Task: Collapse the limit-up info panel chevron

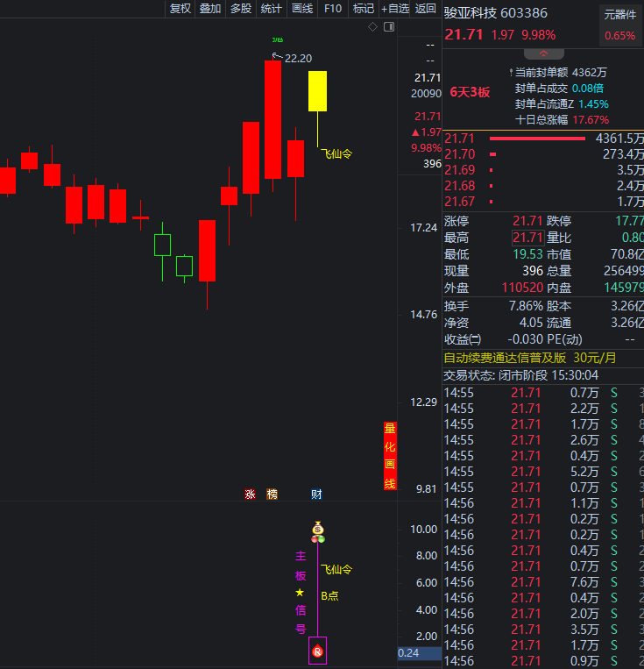Action: pyautogui.click(x=544, y=53)
